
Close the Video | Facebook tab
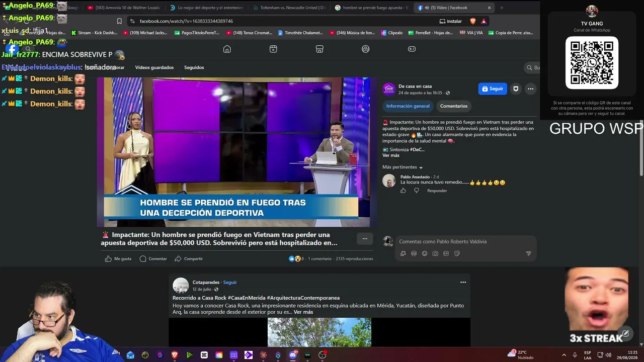[x=490, y=8]
